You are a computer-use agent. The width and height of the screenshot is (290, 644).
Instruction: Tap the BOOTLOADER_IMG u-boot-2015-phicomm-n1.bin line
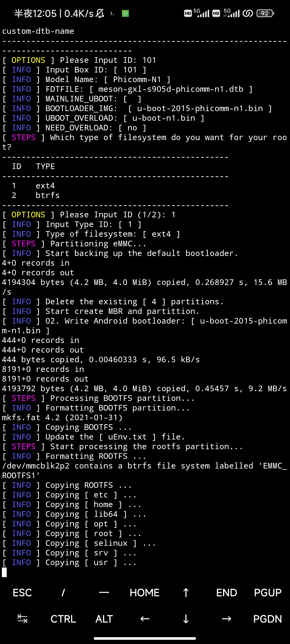pos(137,108)
